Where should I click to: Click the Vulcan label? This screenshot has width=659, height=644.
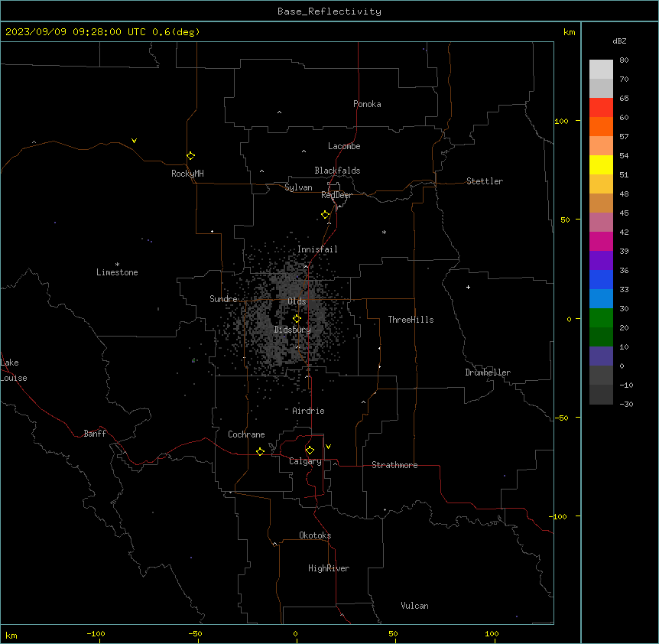pyautogui.click(x=414, y=606)
